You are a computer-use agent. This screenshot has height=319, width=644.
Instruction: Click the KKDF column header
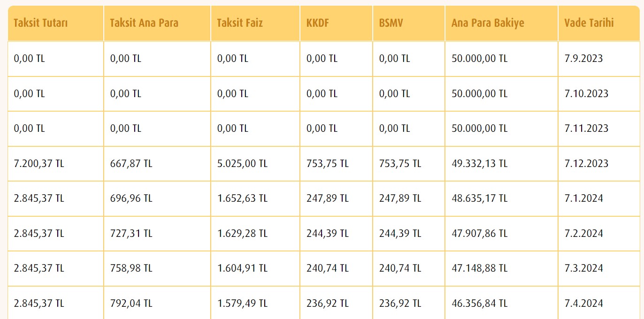(337, 23)
